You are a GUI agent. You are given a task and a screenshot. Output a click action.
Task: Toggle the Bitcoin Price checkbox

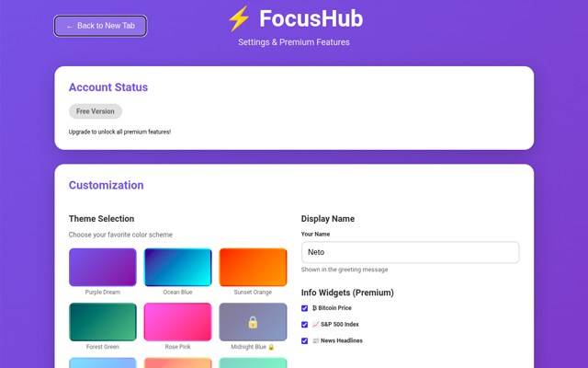pyautogui.click(x=304, y=308)
